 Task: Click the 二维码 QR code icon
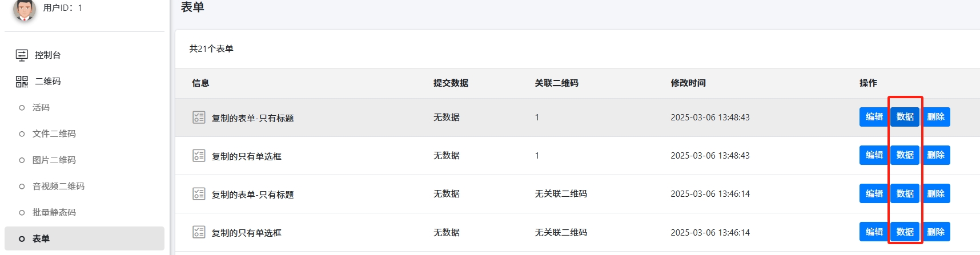click(x=22, y=82)
